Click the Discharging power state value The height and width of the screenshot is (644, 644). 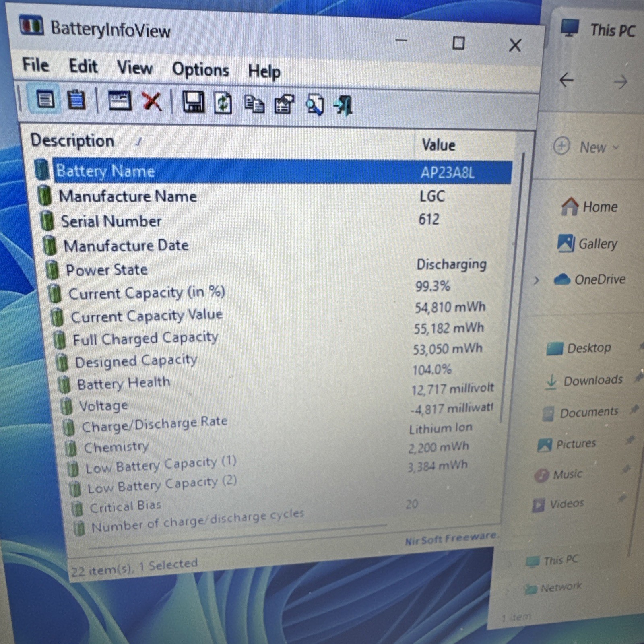pyautogui.click(x=451, y=264)
